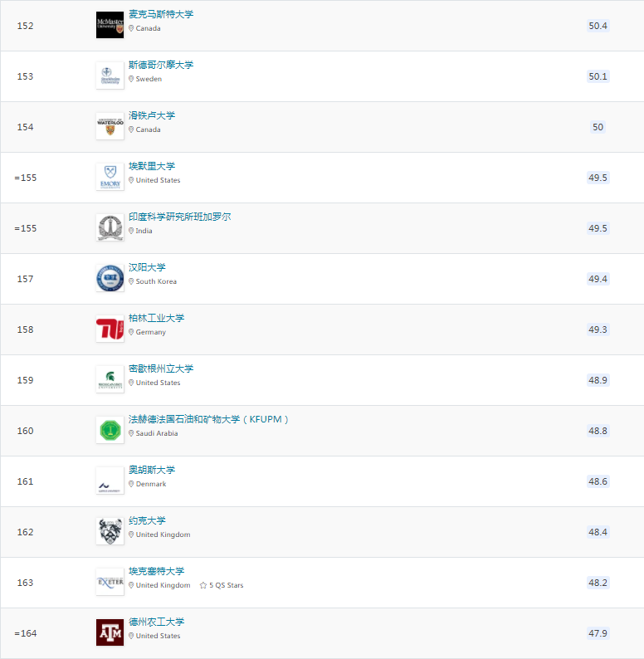
Task: Open the 埃默里大学 link
Action: coord(152,166)
